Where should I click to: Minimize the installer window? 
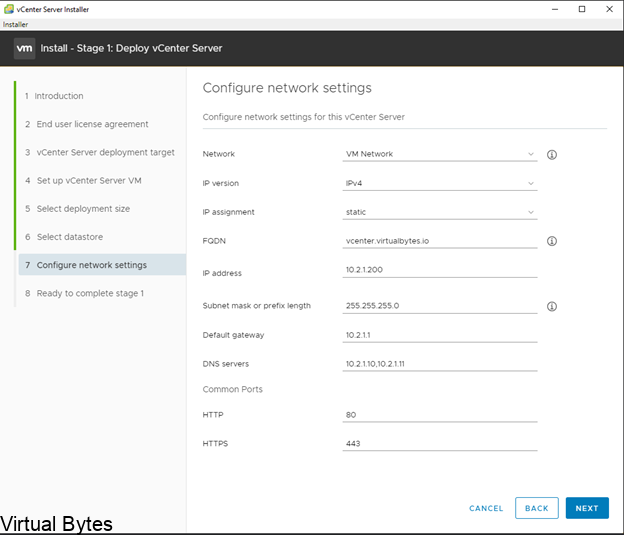pos(555,9)
